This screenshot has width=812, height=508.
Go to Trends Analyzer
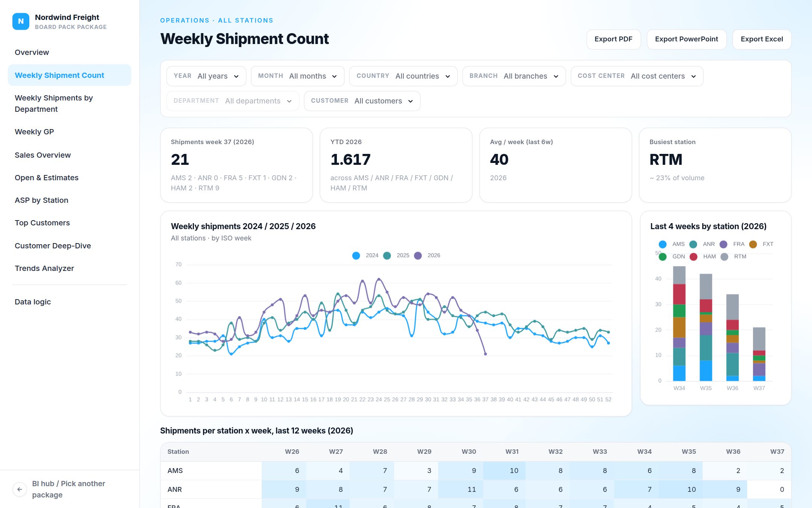click(x=70, y=268)
